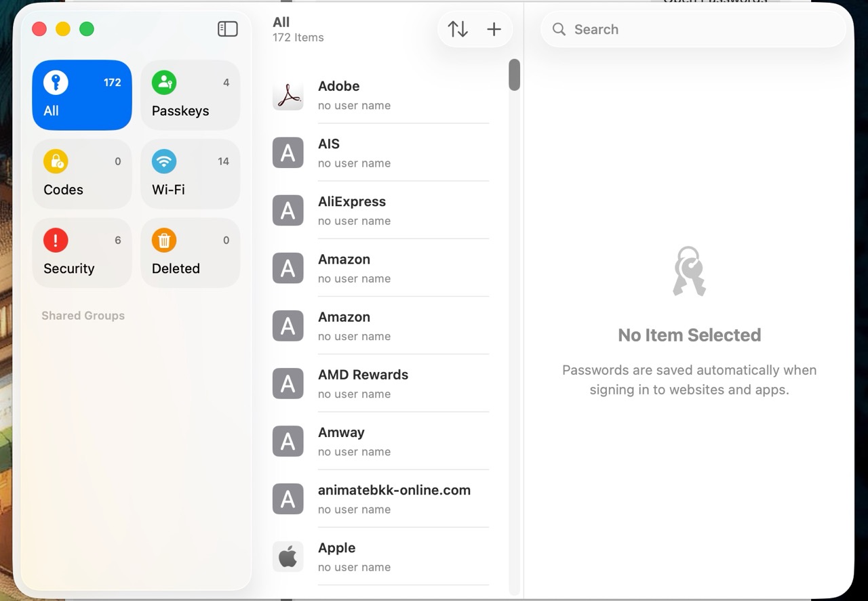The width and height of the screenshot is (868, 601).
Task: Click the orange trash Deleted icon
Action: click(164, 240)
